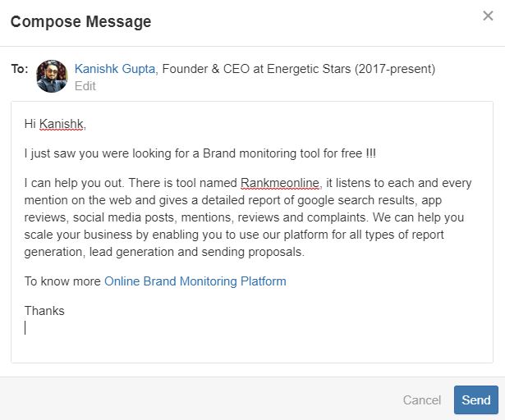Click empty space at bottom of message box
The height and width of the screenshot is (420, 505).
point(252,349)
